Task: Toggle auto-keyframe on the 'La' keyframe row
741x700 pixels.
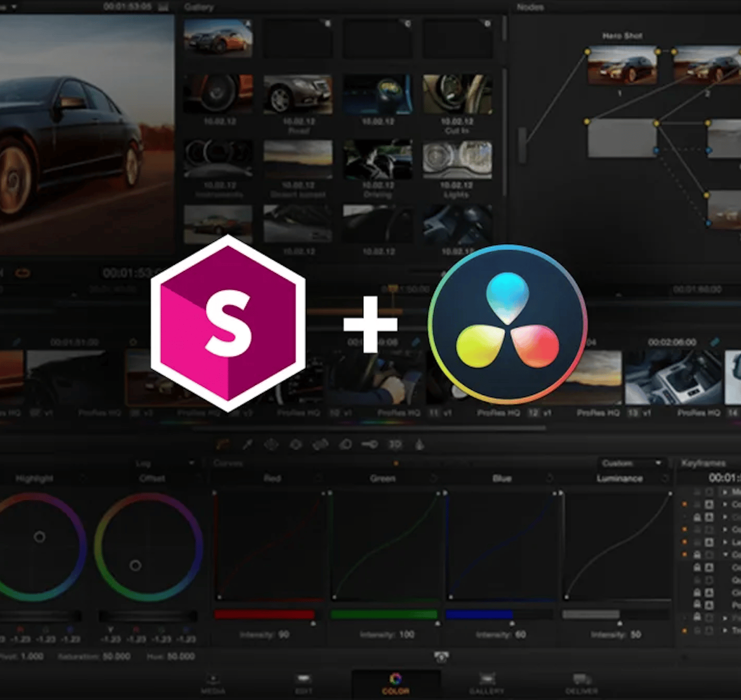Action: 709,542
